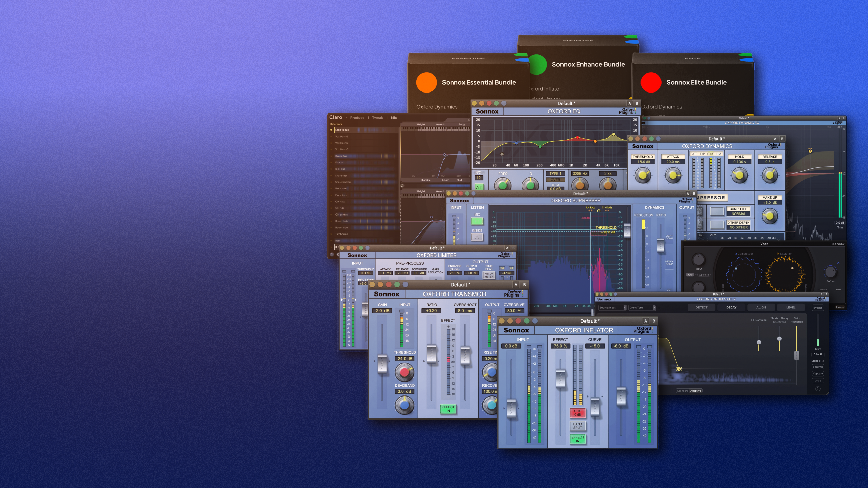Viewport: 868px width, 488px height.
Task: Open the Default preset menu in Oxford EQ
Action: [567, 103]
